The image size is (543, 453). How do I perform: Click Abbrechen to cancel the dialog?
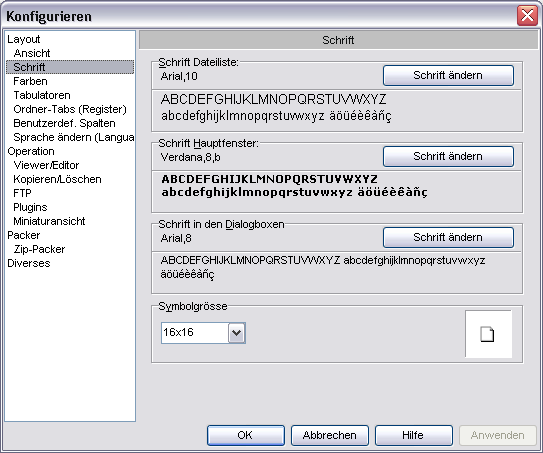330,435
